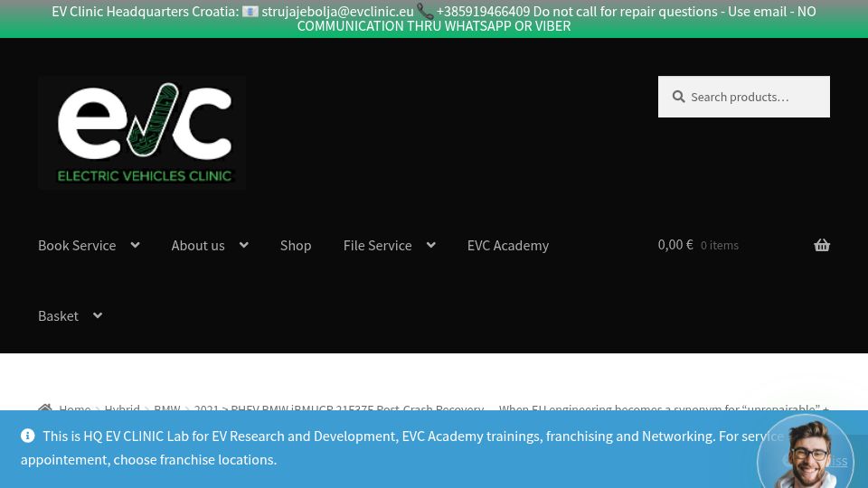Navigate to EVC Academy
This screenshot has width=868, height=488.
pos(508,245)
